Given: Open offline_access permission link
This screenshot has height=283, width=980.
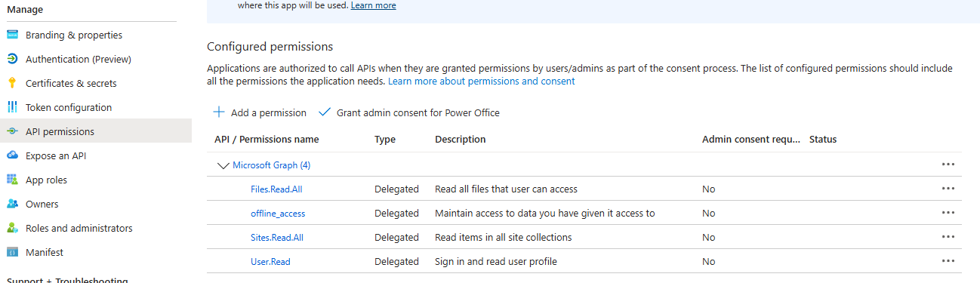Looking at the screenshot, I should [278, 213].
